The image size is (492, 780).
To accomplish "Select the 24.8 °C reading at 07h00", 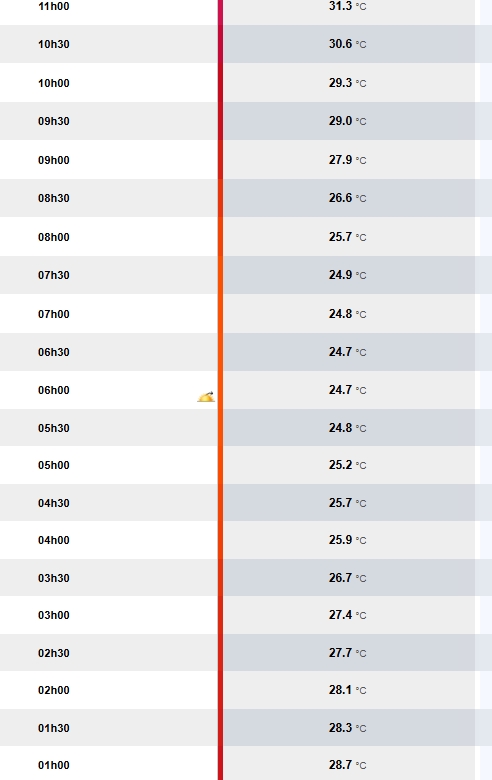I will coord(347,314).
